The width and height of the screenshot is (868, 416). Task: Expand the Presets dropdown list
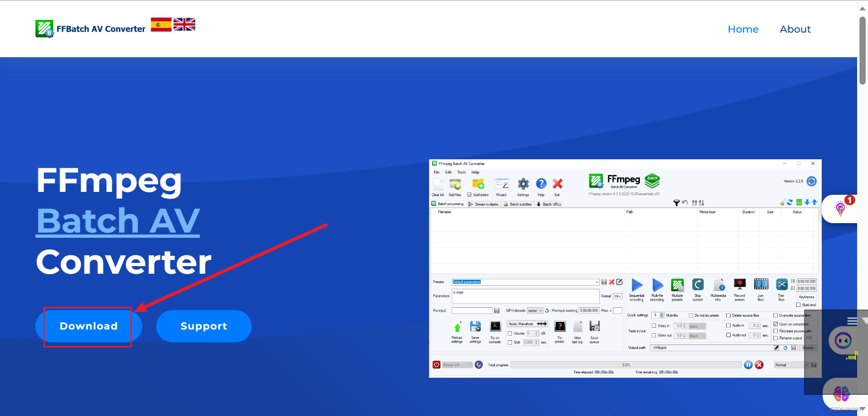point(597,282)
